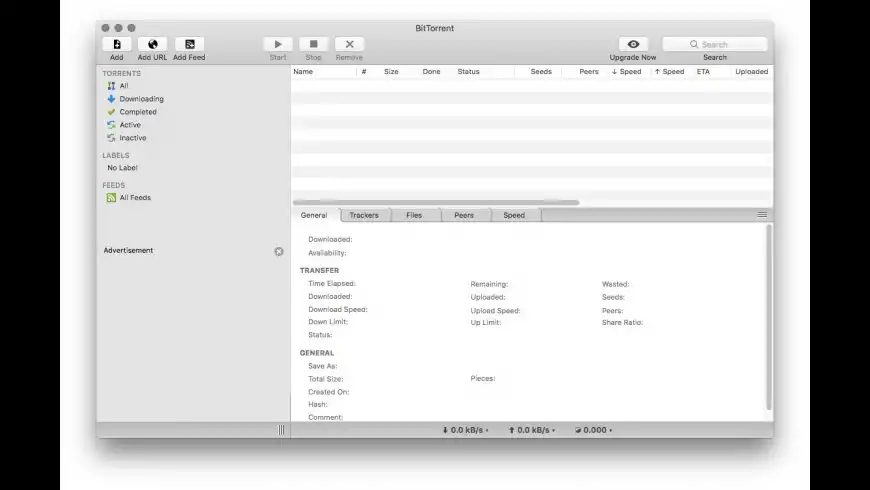Open the download speed limit dropdown
Screen dimensions: 870x490
[466, 430]
